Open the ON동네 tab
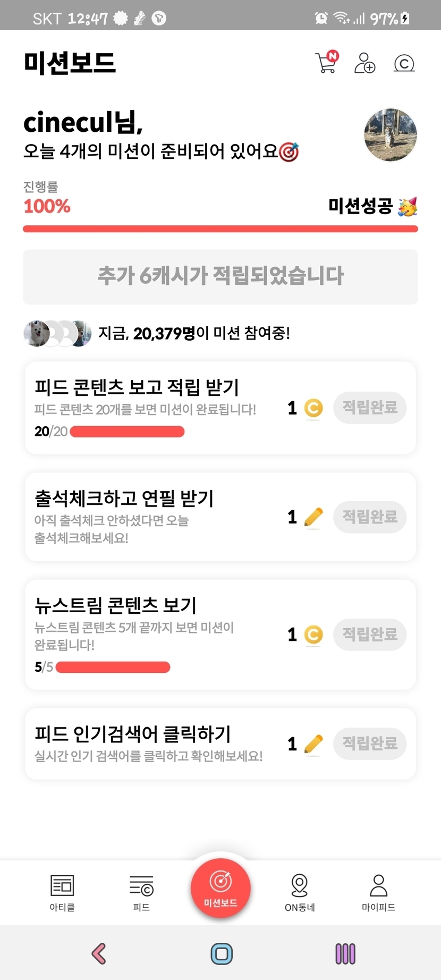 tap(300, 892)
